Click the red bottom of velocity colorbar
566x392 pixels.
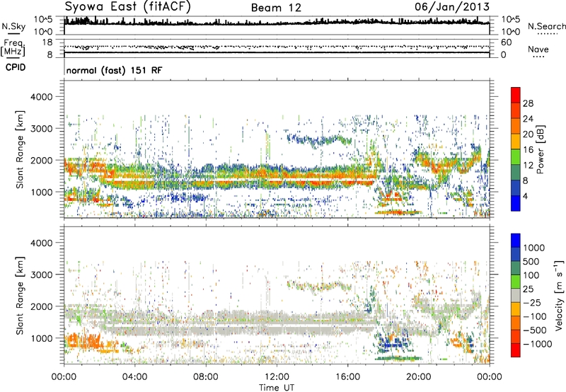coord(516,350)
